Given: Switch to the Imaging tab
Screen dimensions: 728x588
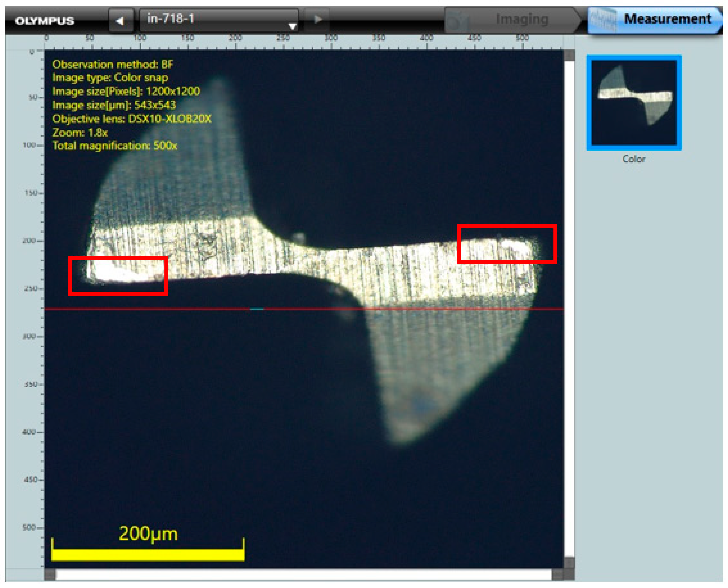Looking at the screenshot, I should click(x=522, y=19).
